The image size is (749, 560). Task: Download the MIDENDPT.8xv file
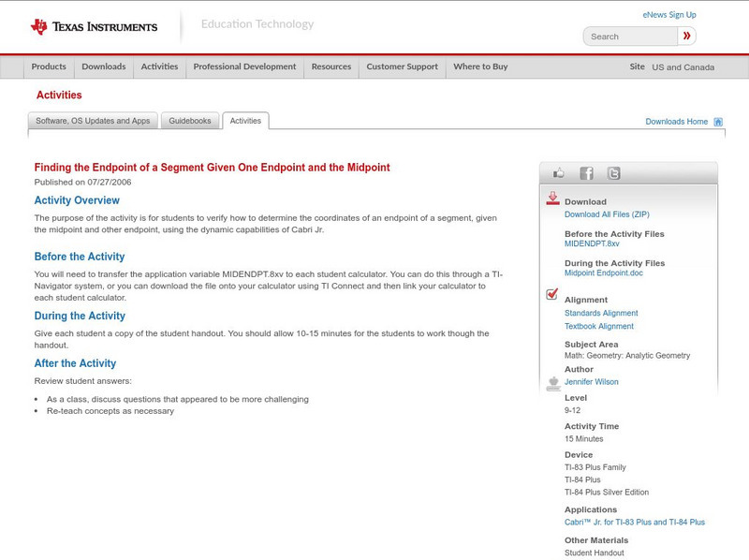tap(592, 243)
